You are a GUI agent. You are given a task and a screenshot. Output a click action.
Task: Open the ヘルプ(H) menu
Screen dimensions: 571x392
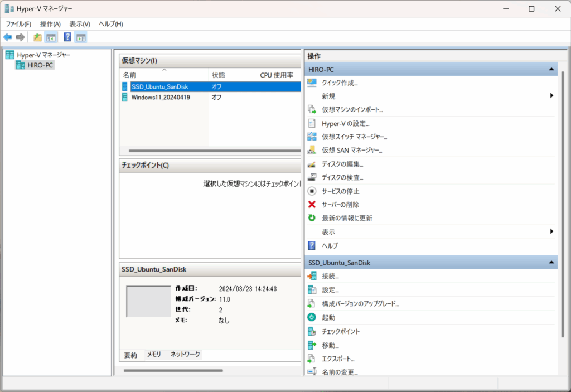111,24
